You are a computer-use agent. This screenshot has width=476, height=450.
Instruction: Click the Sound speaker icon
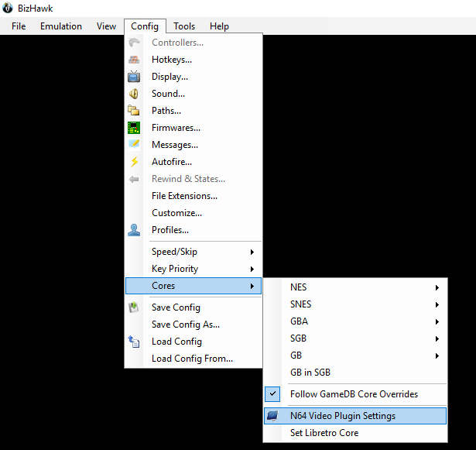(135, 94)
